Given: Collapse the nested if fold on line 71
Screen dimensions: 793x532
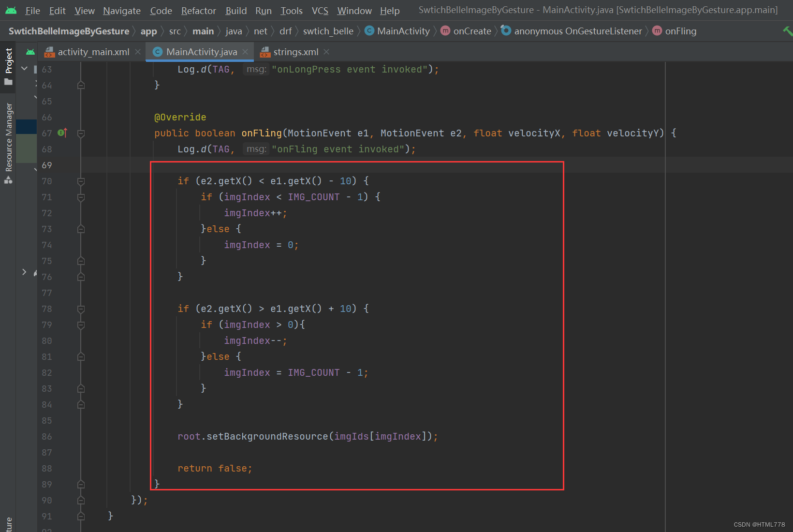Looking at the screenshot, I should coord(81,197).
